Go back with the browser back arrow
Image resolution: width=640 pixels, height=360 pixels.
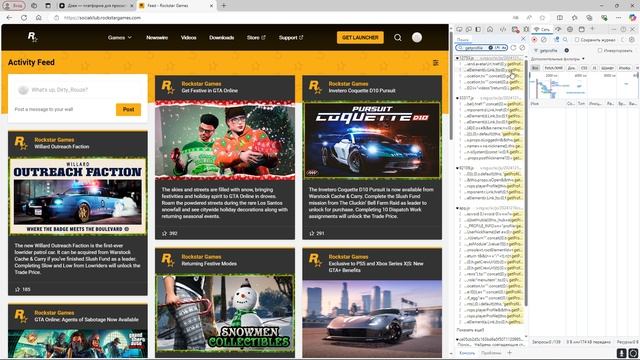click(x=9, y=18)
